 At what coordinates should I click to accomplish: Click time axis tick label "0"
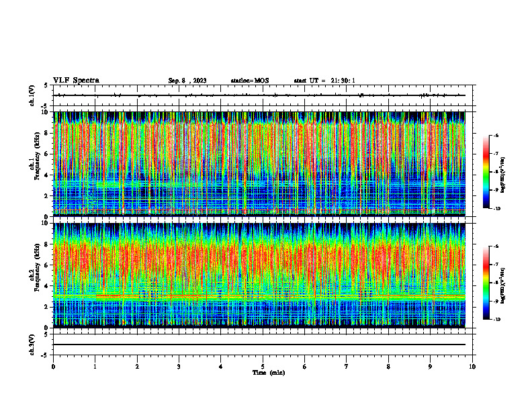click(53, 367)
